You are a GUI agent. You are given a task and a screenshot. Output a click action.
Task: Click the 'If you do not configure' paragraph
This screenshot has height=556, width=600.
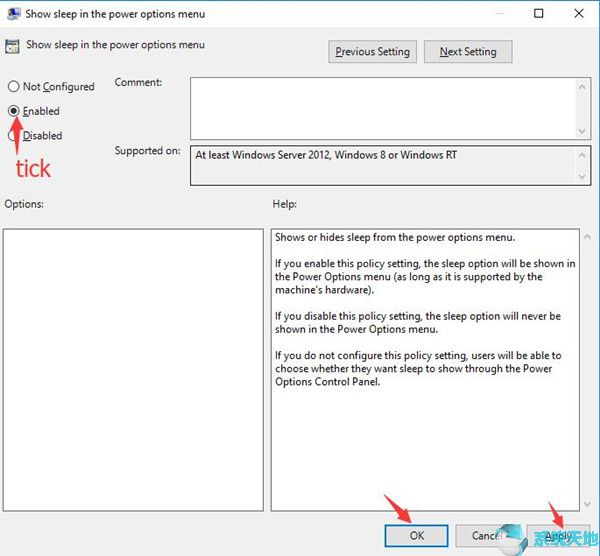[x=418, y=368]
